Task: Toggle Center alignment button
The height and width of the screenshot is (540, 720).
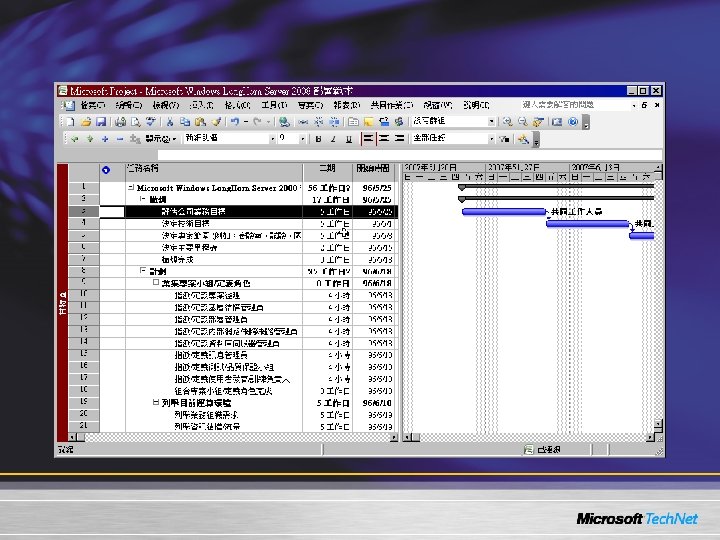Action: (x=384, y=139)
